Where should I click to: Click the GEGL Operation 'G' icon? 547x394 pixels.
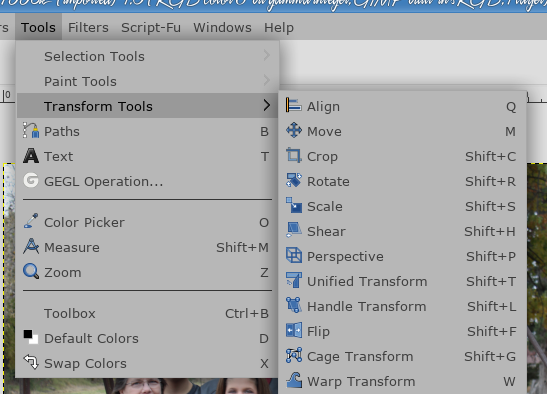pos(31,181)
